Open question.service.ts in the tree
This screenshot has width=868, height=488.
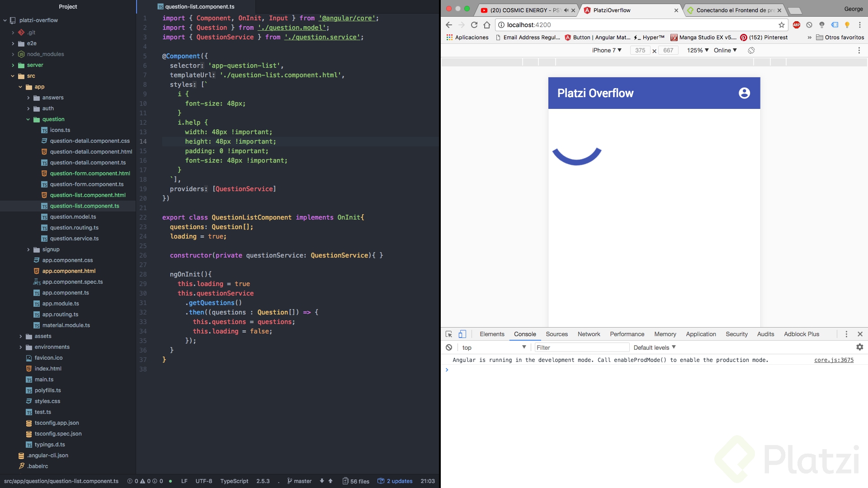(x=74, y=239)
